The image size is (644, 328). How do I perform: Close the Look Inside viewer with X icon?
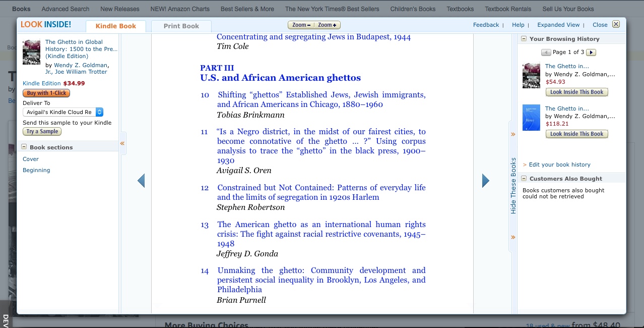point(616,24)
